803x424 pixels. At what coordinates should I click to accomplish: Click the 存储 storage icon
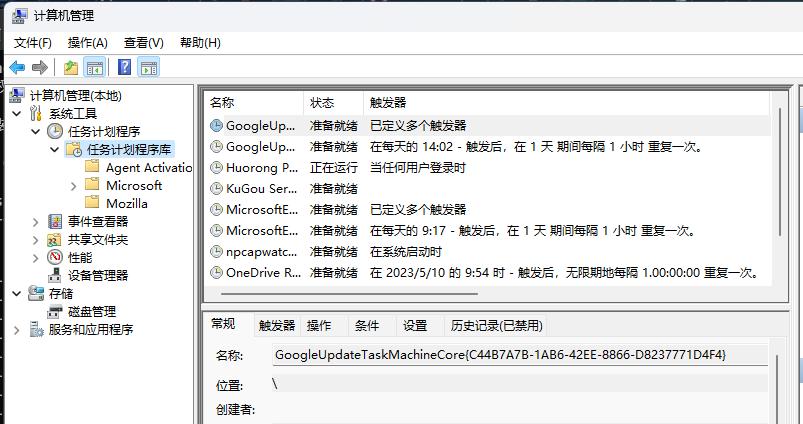(x=36, y=293)
